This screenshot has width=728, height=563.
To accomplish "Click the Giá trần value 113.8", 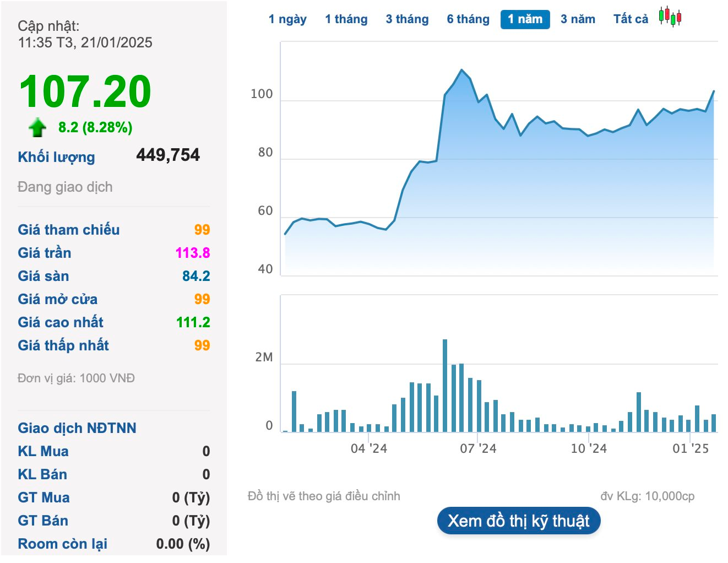I will (193, 253).
